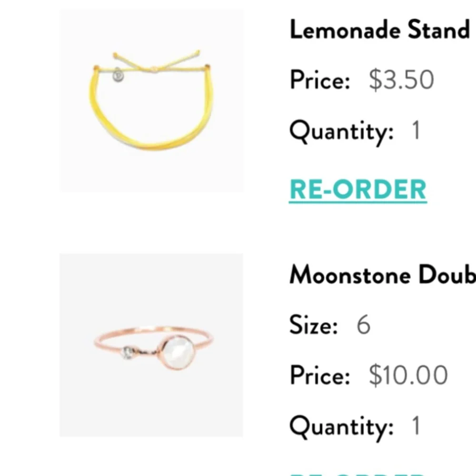
Task: Click the small diamond on the ring band
Action: point(128,353)
